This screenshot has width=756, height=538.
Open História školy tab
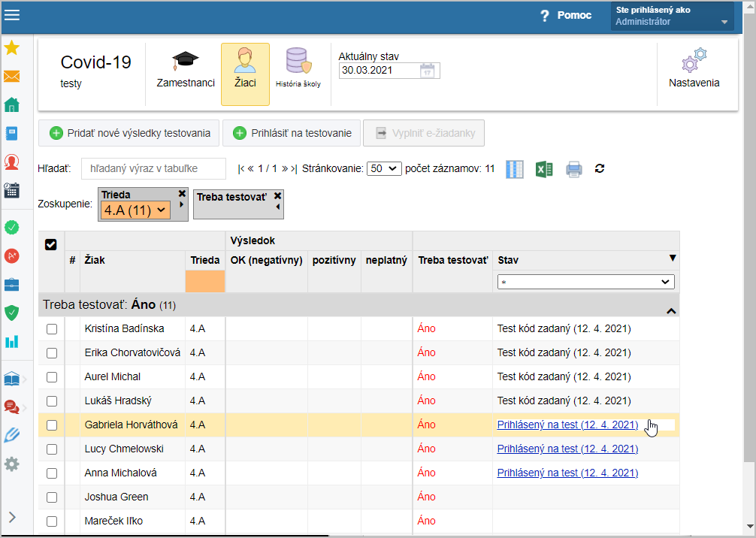click(x=298, y=68)
